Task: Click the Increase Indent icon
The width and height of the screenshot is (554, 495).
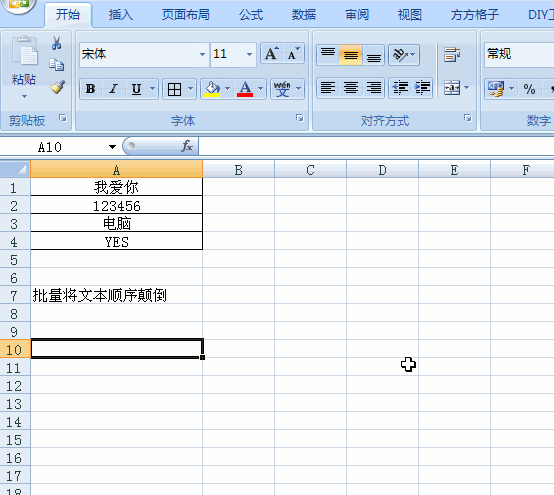Action: point(422,88)
